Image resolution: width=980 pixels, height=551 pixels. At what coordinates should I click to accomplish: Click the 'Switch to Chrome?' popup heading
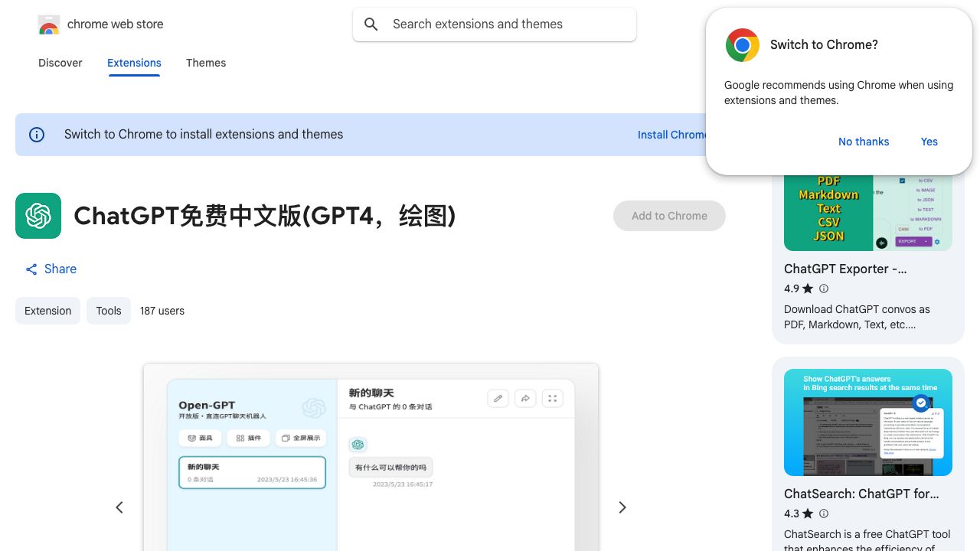click(824, 45)
